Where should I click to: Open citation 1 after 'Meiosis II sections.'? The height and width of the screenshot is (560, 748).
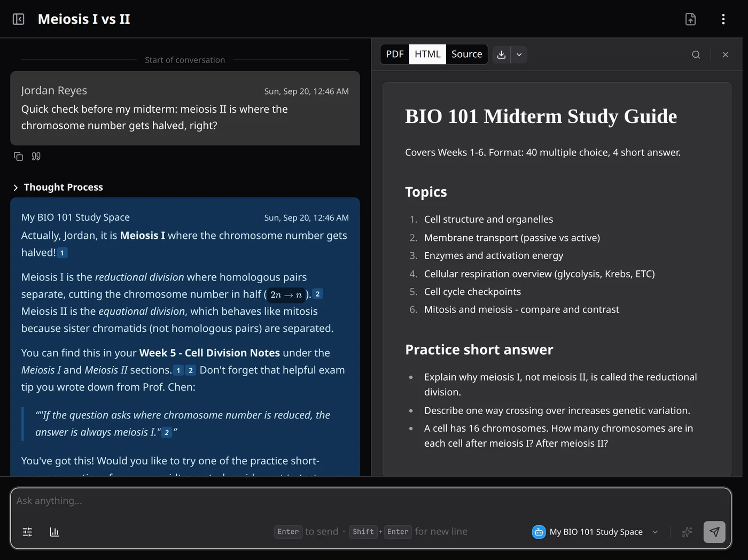coord(178,370)
